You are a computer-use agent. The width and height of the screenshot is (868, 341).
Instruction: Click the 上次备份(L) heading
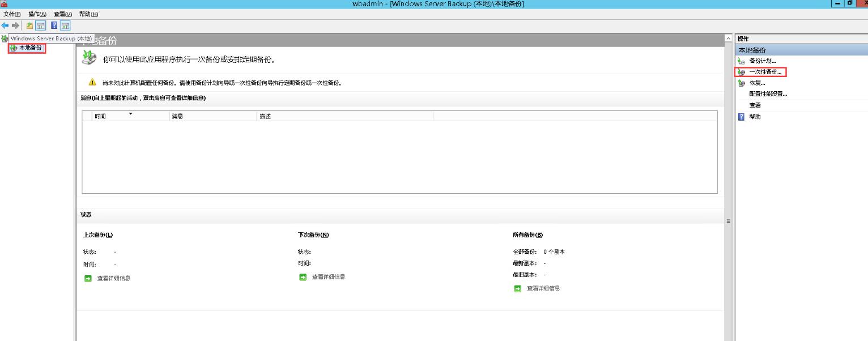pos(98,235)
